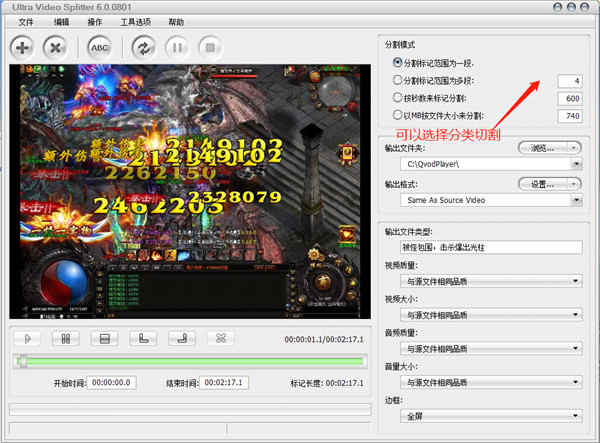Open the Tool Options menu
Viewport: 600px width, 443px height.
(x=135, y=22)
